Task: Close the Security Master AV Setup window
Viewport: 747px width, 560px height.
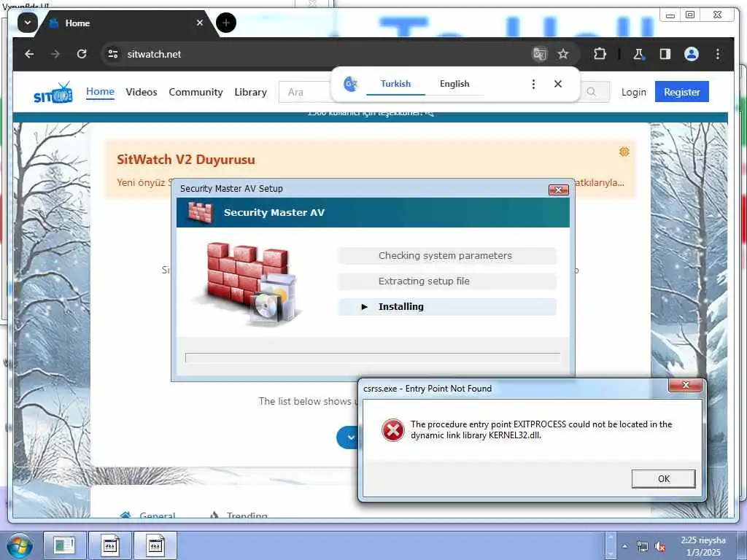Action: [558, 190]
